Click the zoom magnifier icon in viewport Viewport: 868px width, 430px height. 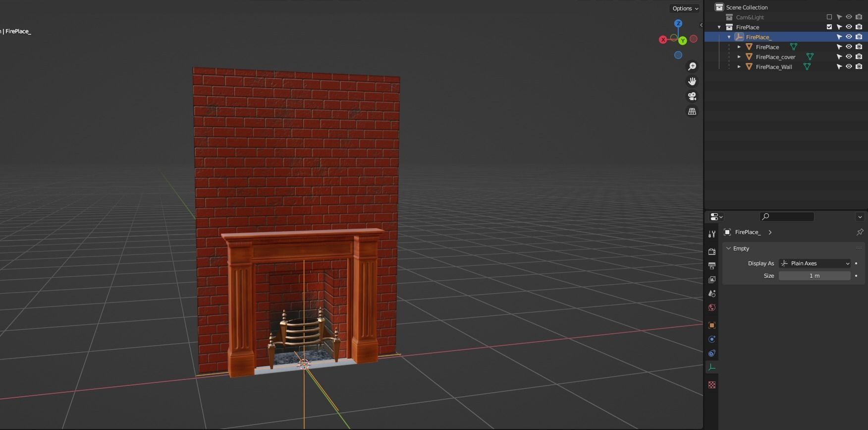692,66
